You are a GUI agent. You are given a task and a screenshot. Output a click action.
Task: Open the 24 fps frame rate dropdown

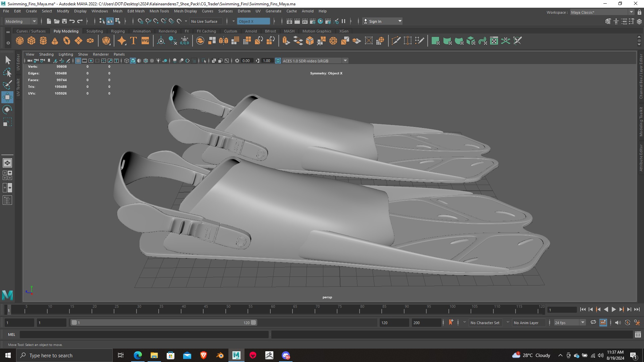tap(570, 322)
